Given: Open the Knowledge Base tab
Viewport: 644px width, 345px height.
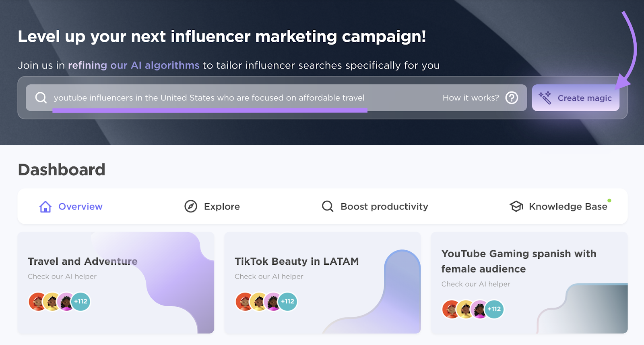Looking at the screenshot, I should tap(568, 206).
